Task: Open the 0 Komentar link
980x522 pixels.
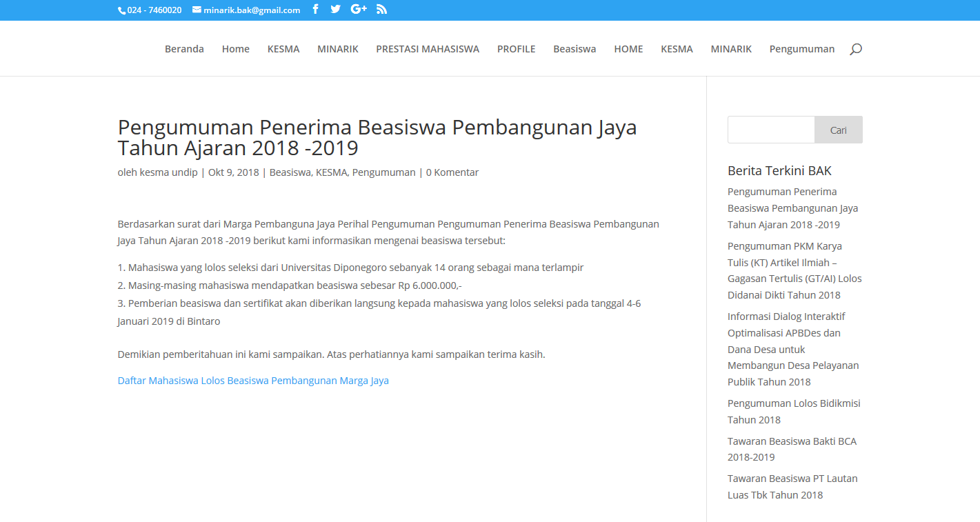Action: (x=452, y=172)
